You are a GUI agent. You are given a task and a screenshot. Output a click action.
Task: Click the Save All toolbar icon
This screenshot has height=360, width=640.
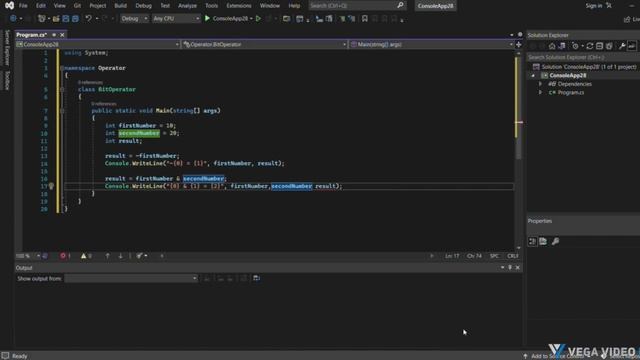[x=75, y=18]
